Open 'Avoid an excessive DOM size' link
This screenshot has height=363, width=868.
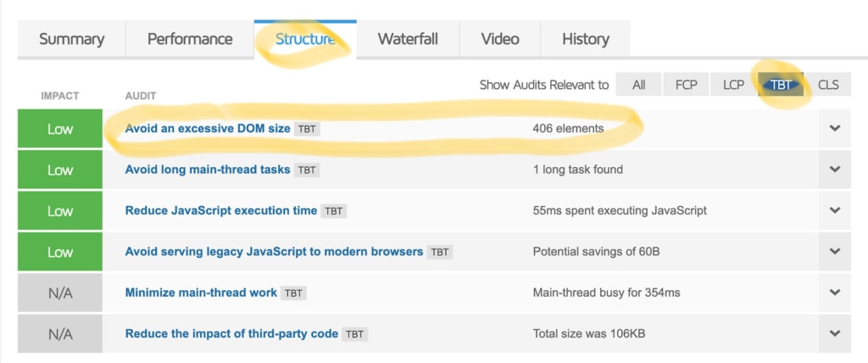(x=207, y=129)
